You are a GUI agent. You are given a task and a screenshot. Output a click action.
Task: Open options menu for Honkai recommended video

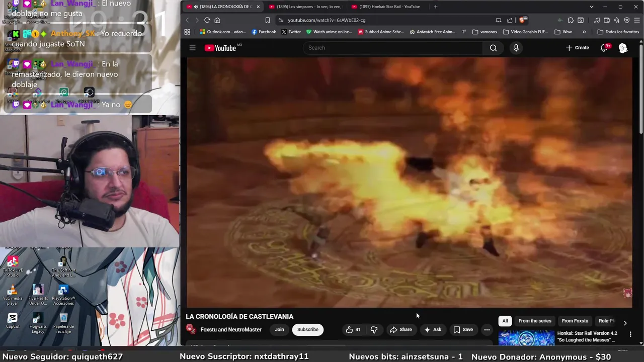(630, 334)
